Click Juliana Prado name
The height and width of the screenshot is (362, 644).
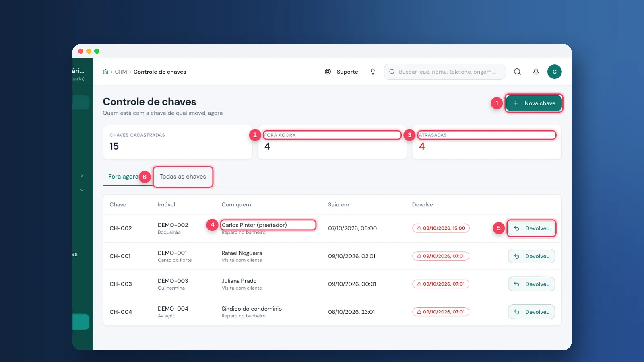(239, 281)
